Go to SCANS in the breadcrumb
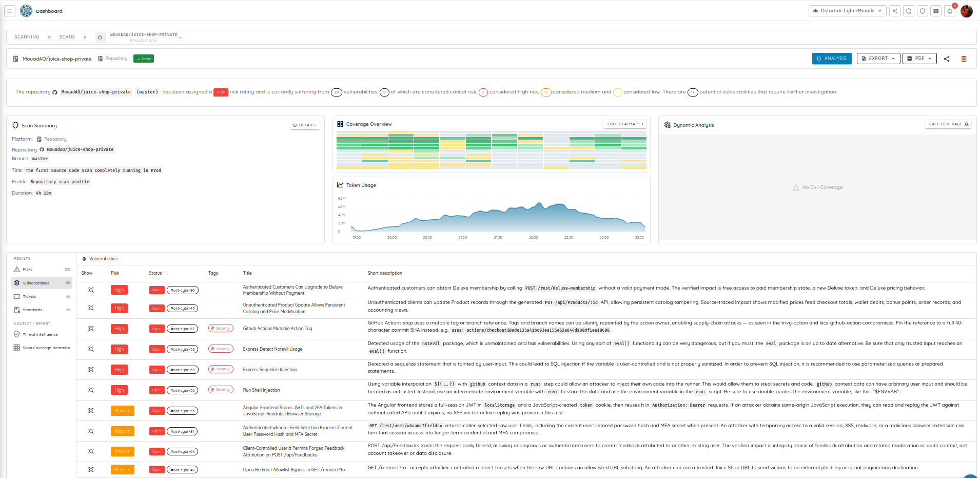Image resolution: width=980 pixels, height=478 pixels. [67, 37]
